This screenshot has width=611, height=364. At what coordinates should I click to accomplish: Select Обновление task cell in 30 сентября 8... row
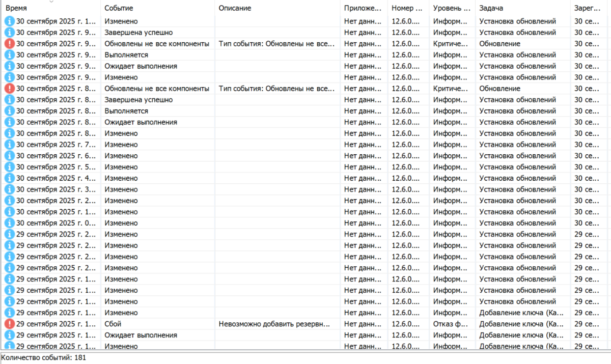coord(499,89)
